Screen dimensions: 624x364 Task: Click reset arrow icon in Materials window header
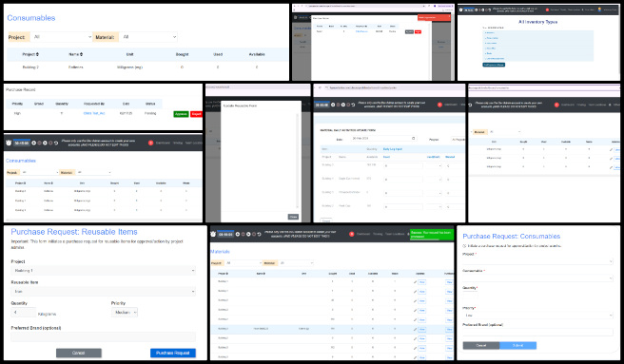pyautogui.click(x=259, y=235)
